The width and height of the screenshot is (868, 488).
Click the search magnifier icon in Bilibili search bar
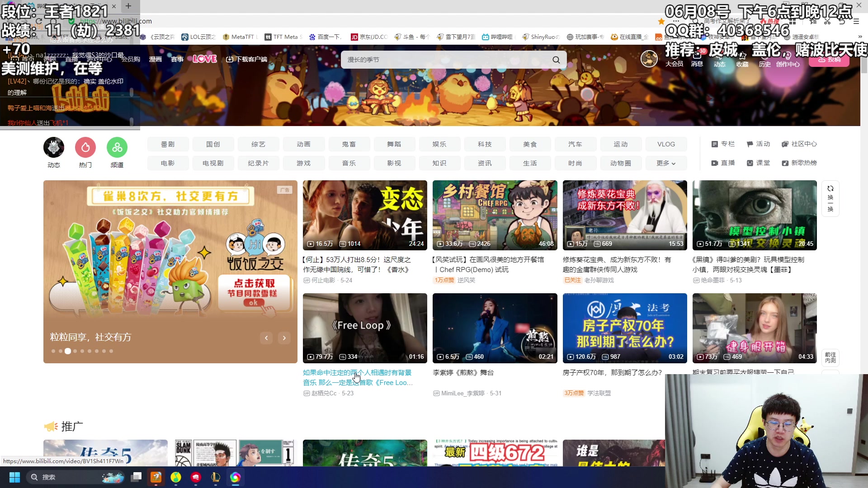pos(556,60)
